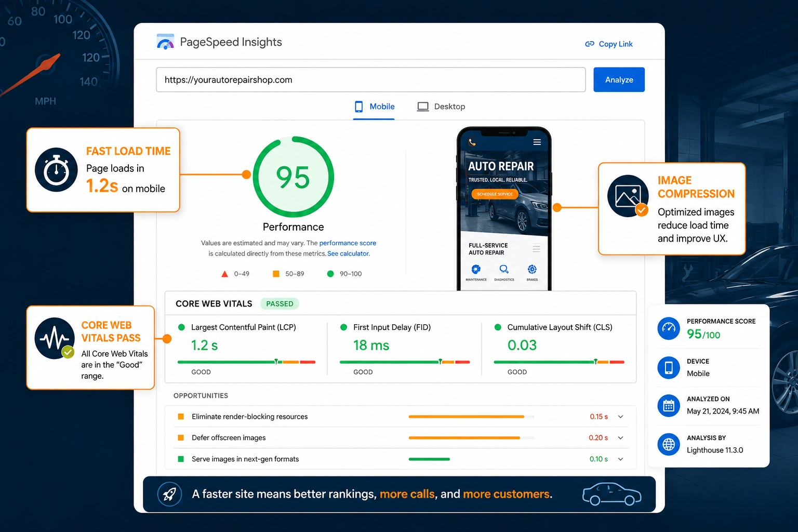Click the Maintenance icon in phone mockup
This screenshot has width=798, height=532.
pos(476,269)
